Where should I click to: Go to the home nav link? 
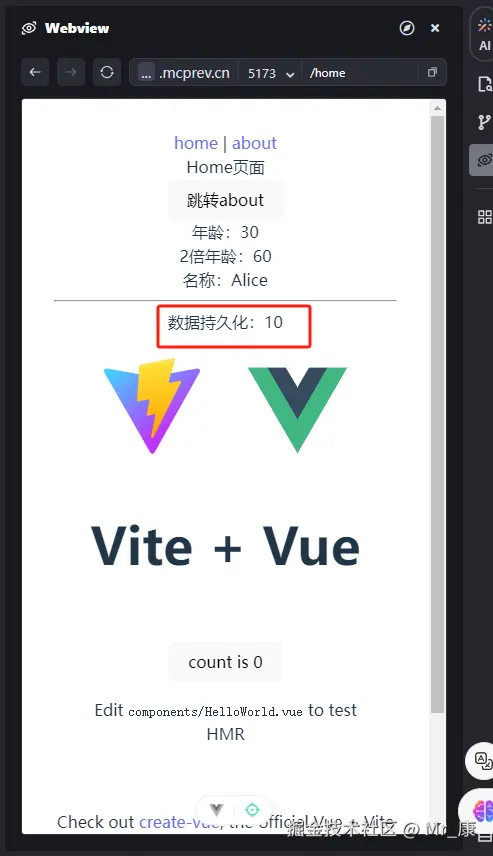coord(195,143)
